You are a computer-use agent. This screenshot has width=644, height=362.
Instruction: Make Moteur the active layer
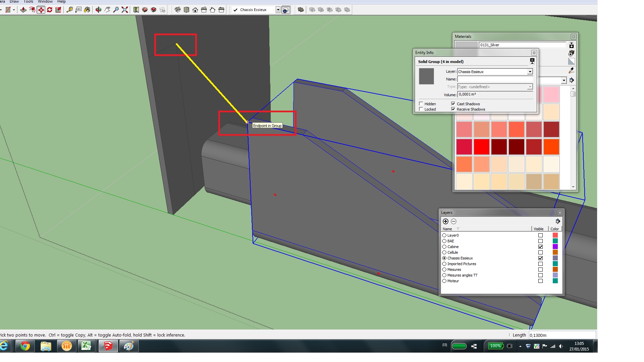(x=444, y=281)
